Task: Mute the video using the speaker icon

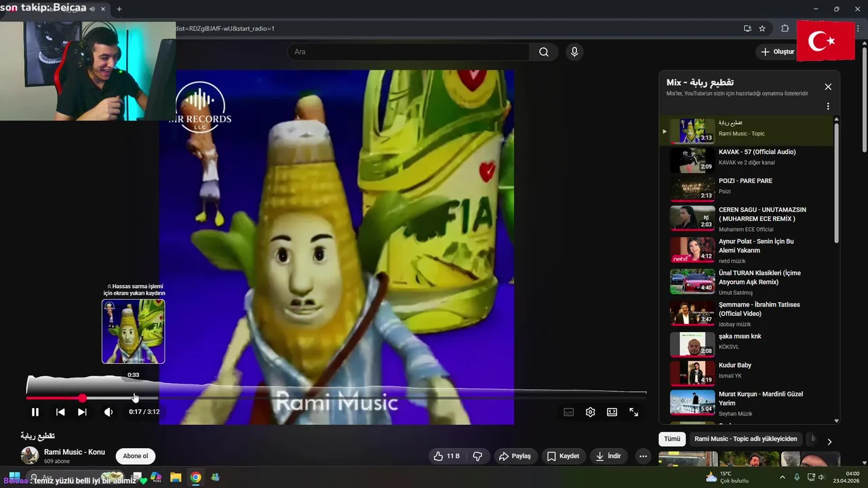Action: 108,412
